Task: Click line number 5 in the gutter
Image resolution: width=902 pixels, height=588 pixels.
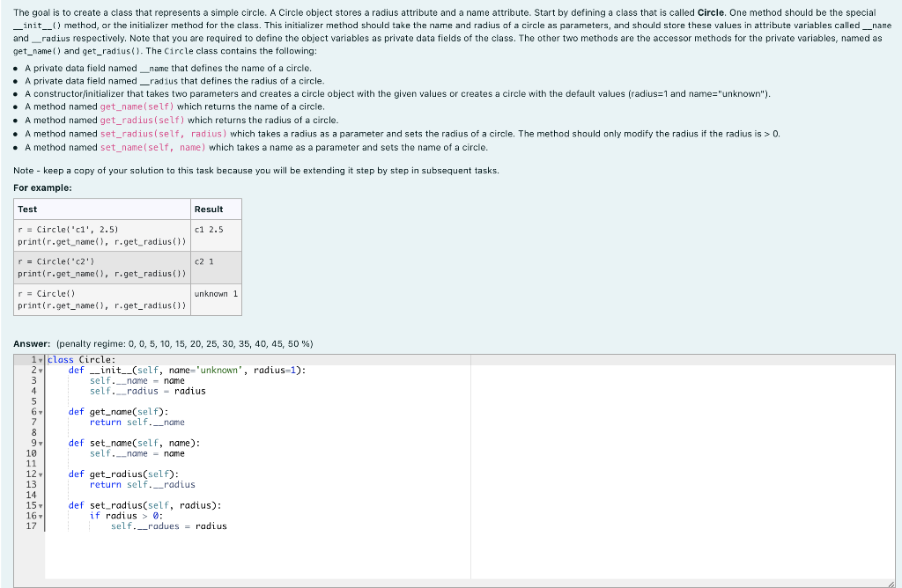Action: pyautogui.click(x=33, y=401)
